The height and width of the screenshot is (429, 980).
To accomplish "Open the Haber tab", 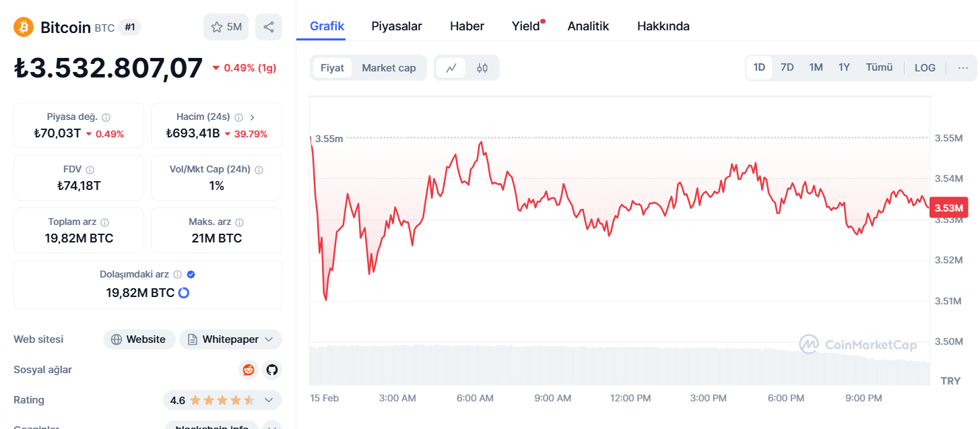I will tap(467, 26).
